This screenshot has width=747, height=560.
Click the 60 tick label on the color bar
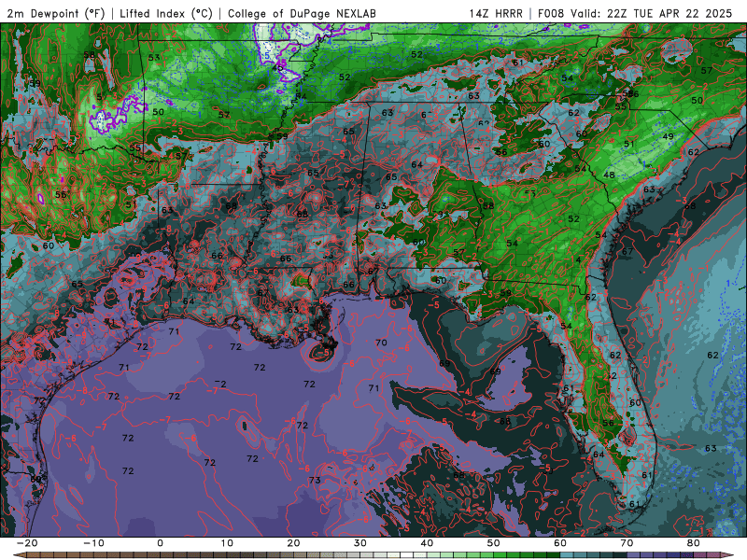[x=560, y=543]
